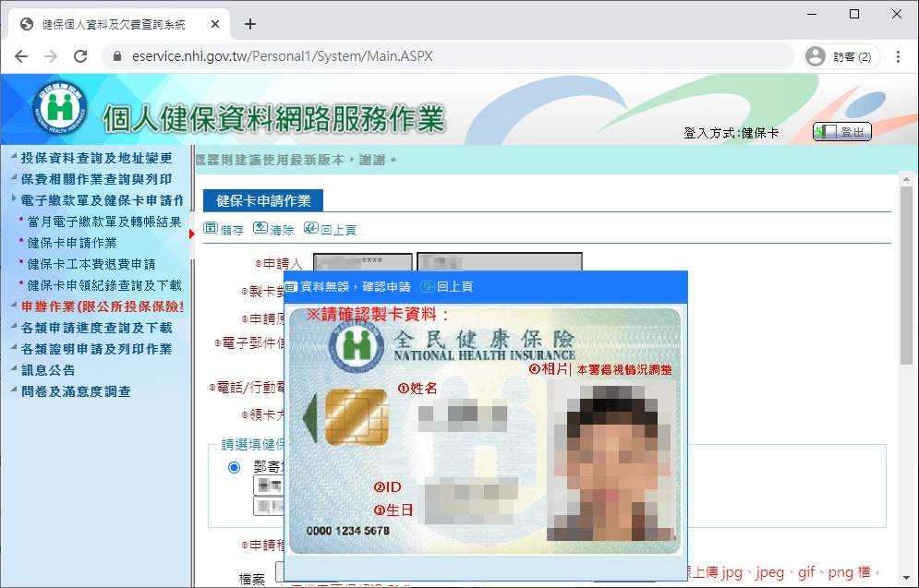
Task: Click the red arrow sidebar collapse handle
Action: pos(192,234)
